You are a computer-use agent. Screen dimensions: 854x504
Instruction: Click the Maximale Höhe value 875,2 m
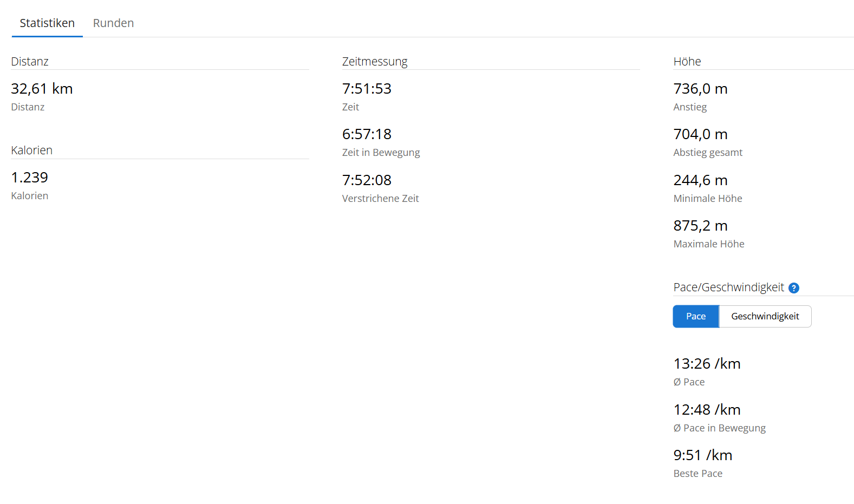[700, 226]
